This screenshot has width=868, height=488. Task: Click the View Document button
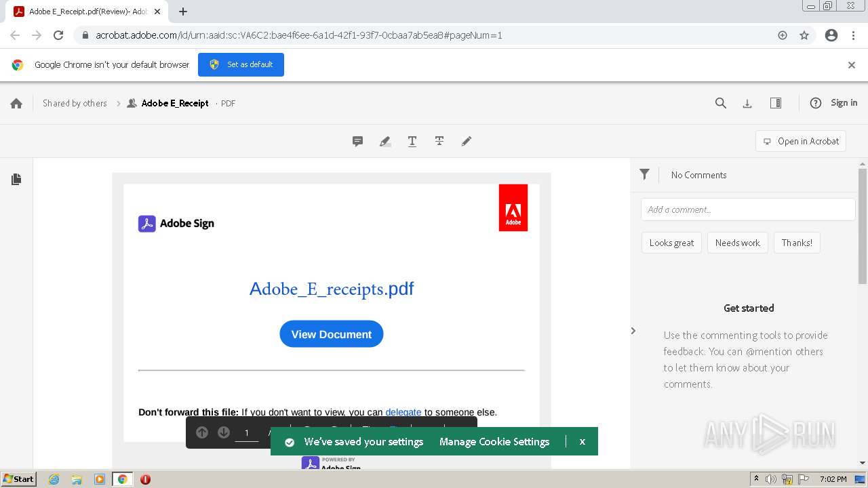coord(332,334)
